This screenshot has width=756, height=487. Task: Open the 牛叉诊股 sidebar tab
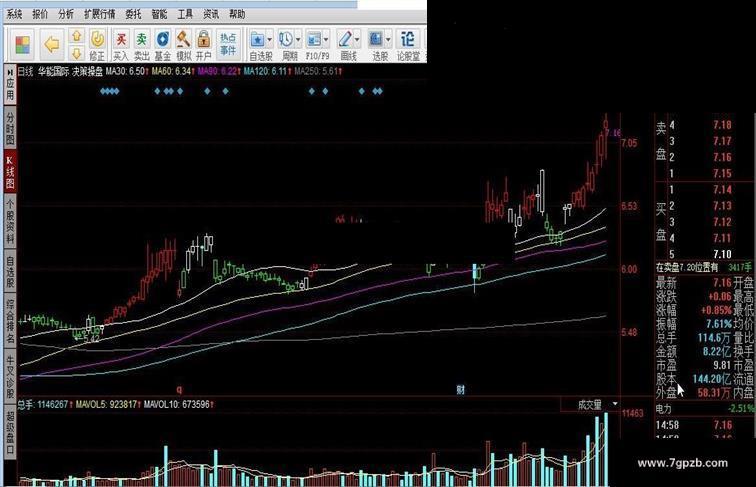click(x=10, y=377)
